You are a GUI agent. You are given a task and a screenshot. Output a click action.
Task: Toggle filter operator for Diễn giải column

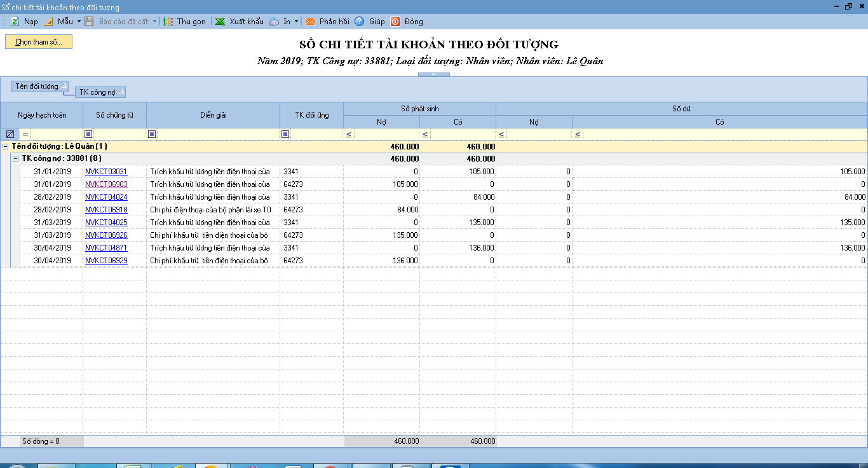152,134
